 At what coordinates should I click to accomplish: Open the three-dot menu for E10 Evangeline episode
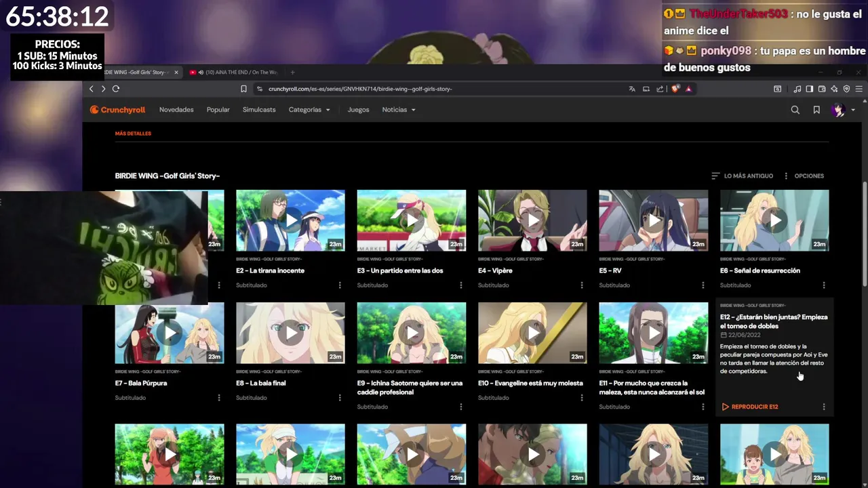[582, 398]
